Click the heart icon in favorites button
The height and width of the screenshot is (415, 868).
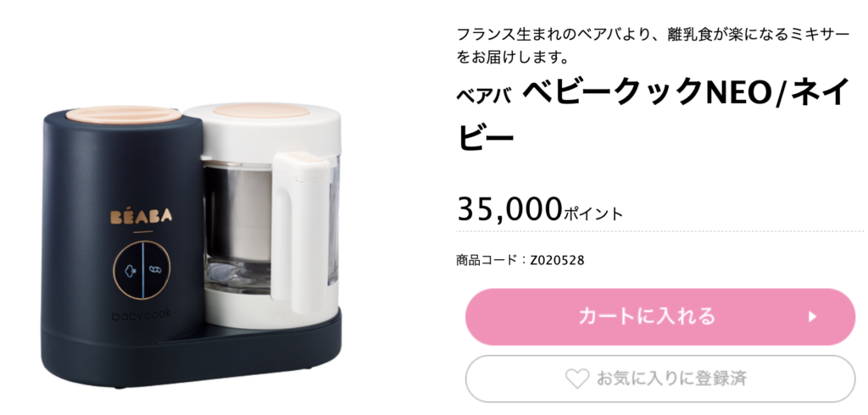tap(576, 379)
